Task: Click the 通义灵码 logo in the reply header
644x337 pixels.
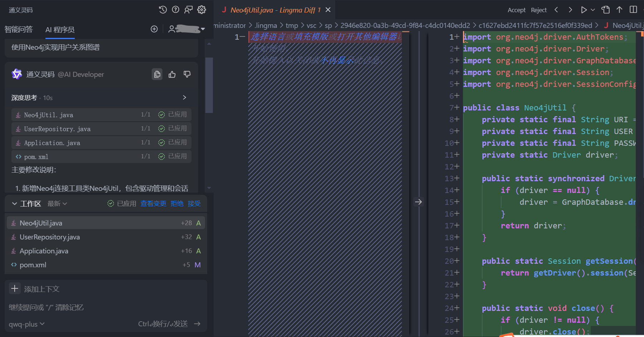Action: [17, 74]
